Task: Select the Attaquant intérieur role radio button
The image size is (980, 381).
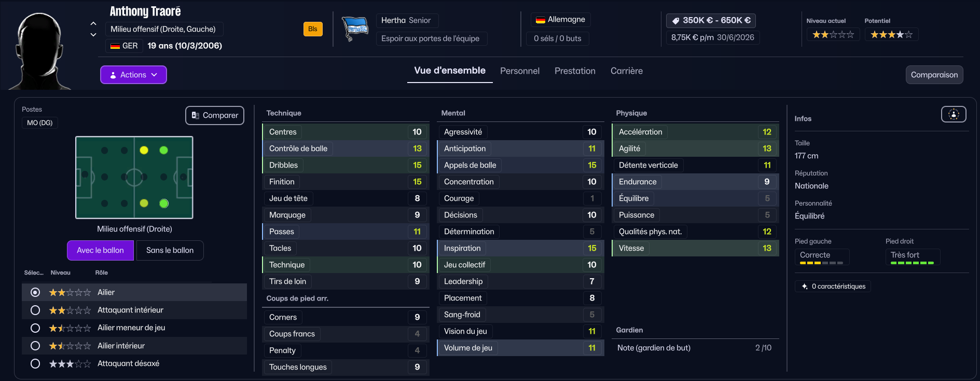Action: [35, 310]
